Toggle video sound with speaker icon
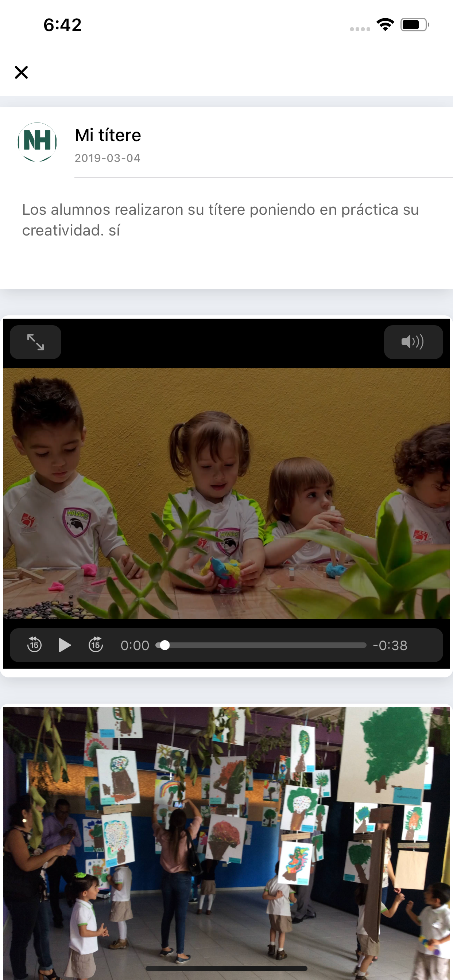This screenshot has width=453, height=980. 413,342
